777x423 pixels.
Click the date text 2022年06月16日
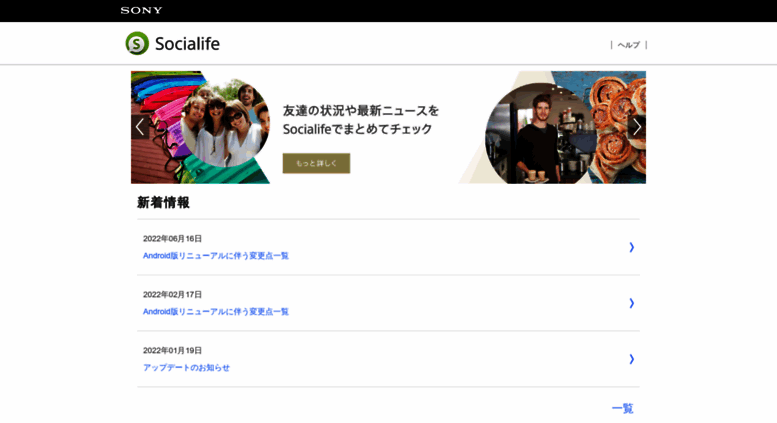coord(172,239)
